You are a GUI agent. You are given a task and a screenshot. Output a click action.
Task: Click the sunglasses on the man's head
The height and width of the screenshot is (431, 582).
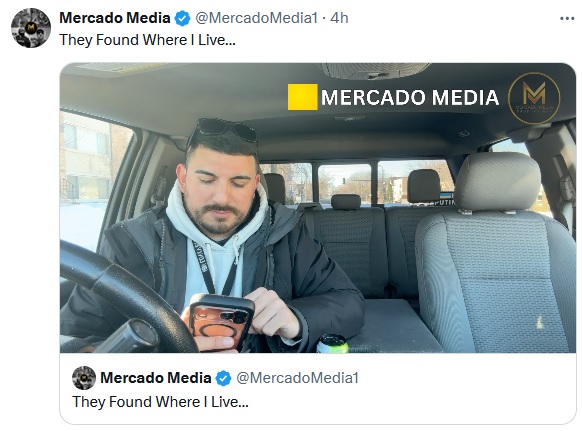223,130
